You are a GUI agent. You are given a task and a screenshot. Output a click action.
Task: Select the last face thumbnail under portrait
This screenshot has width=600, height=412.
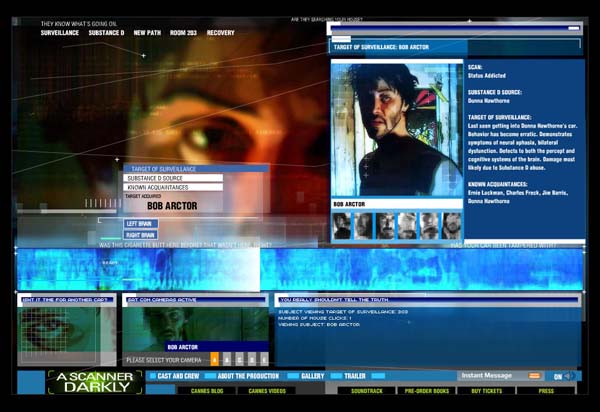pyautogui.click(x=452, y=226)
